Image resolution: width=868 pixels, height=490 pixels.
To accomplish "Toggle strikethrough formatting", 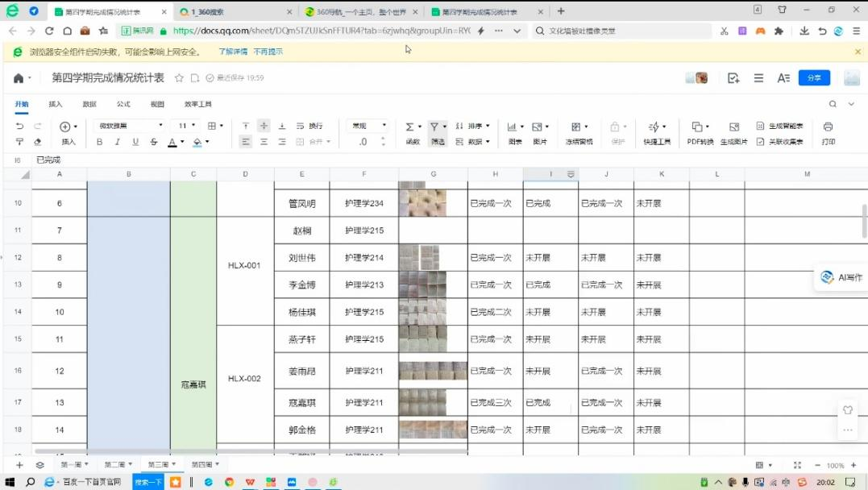I will tap(153, 142).
